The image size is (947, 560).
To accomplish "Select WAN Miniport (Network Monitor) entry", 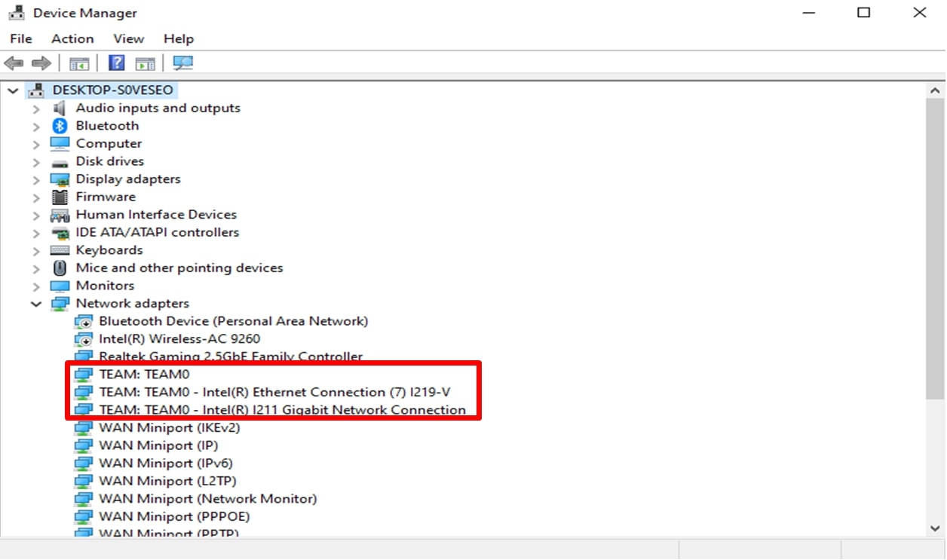I will click(207, 499).
